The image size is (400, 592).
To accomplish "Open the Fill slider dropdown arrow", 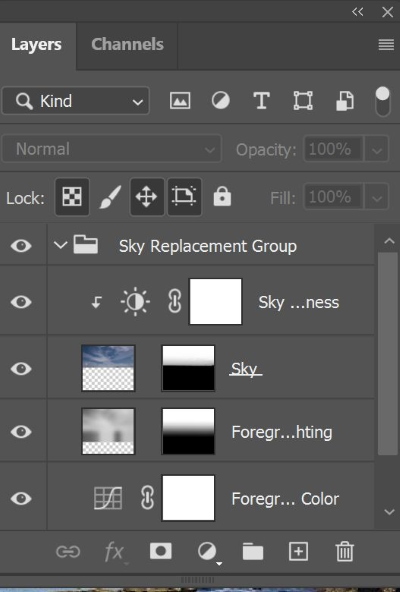I will (x=377, y=197).
